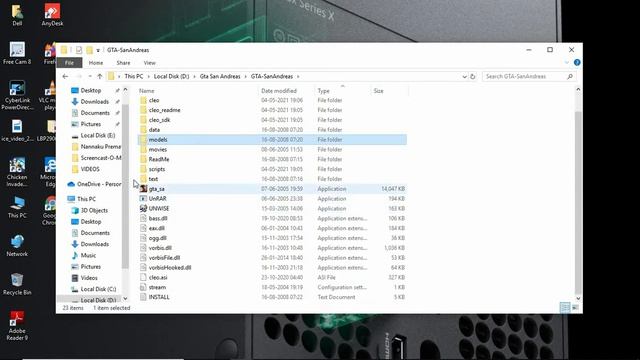Screen dimensions: 640x360
Task: Click the Chicken Invaders desktop icon
Action: (x=17, y=172)
